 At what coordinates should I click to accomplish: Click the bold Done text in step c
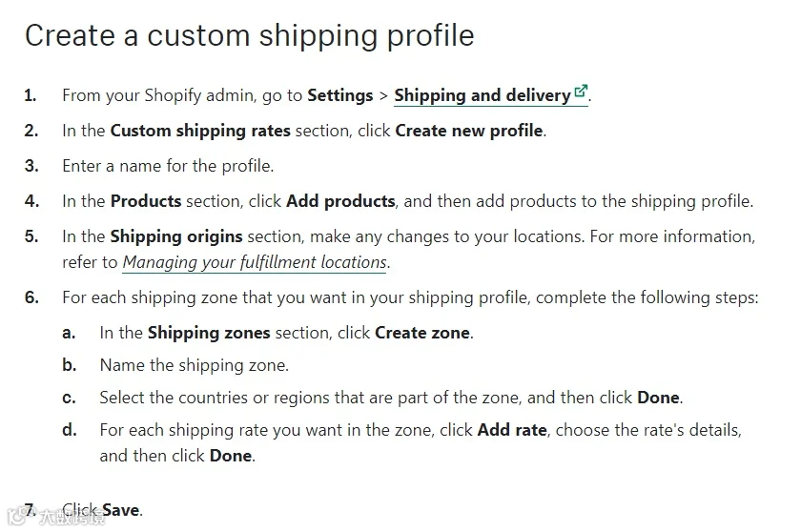pyautogui.click(x=659, y=398)
